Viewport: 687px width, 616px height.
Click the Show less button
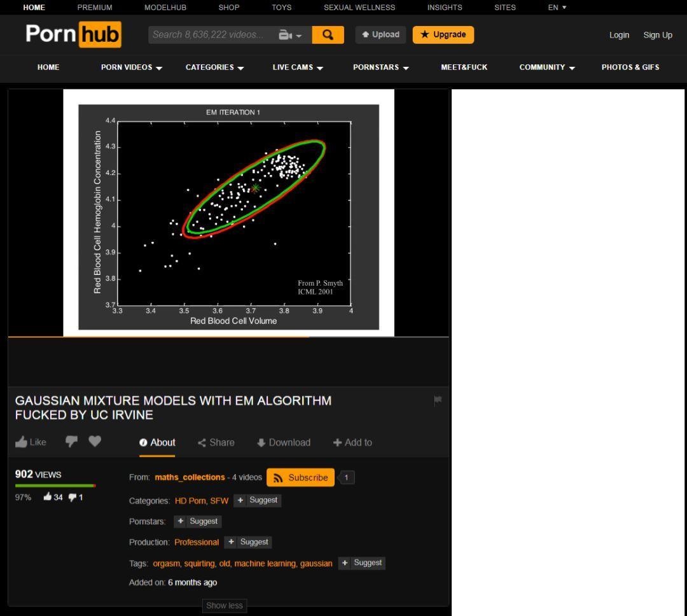pos(225,606)
